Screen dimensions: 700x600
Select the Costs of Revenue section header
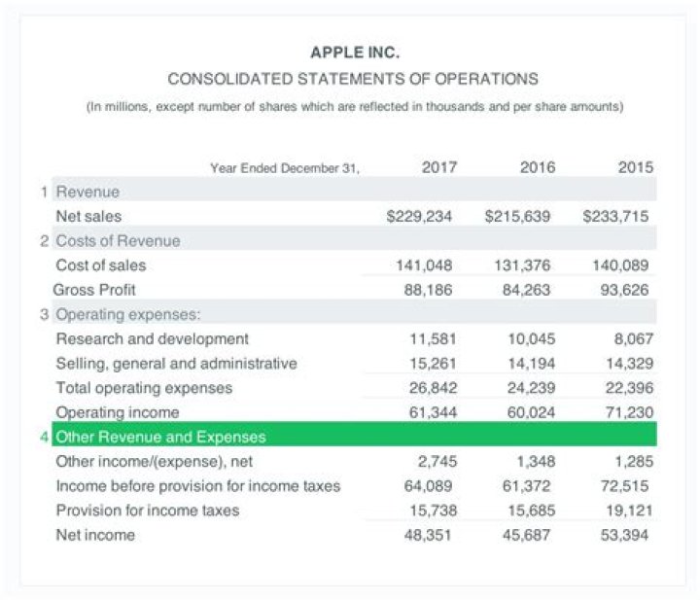pyautogui.click(x=118, y=240)
